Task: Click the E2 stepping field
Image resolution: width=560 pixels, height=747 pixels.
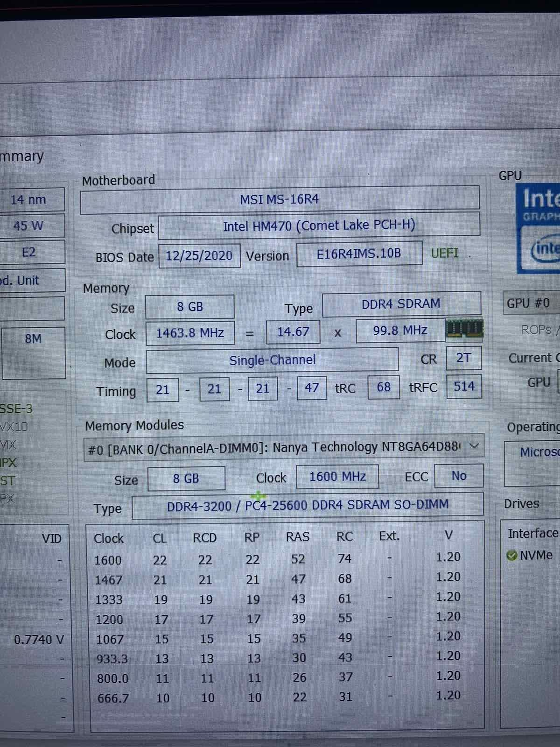Action: coord(32,253)
